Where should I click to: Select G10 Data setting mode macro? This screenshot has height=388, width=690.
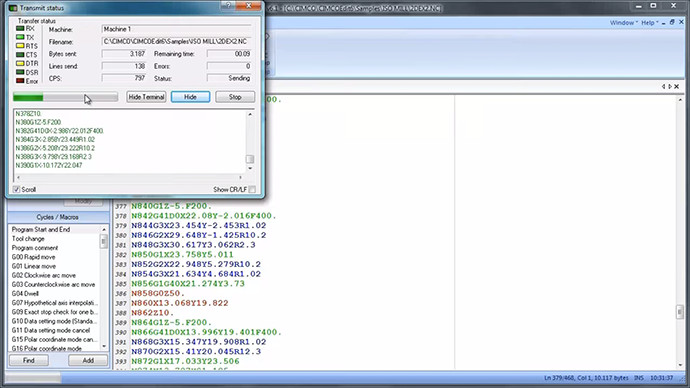[55, 321]
